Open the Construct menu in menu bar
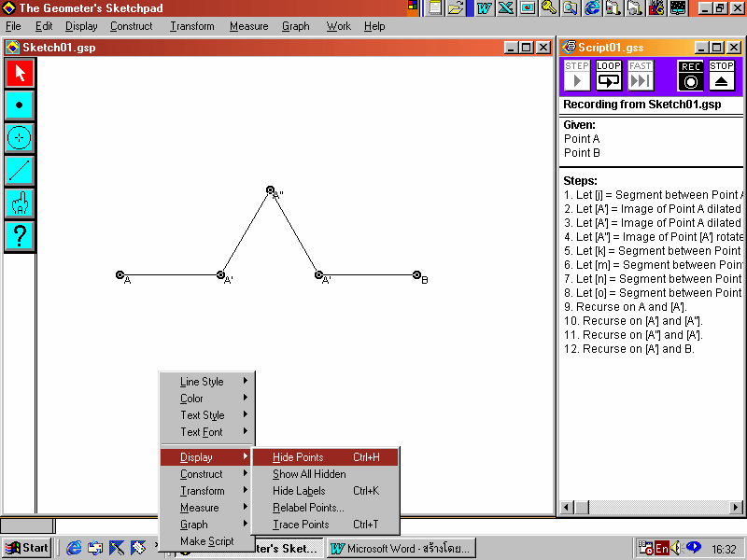Image resolution: width=747 pixels, height=560 pixels. [132, 26]
